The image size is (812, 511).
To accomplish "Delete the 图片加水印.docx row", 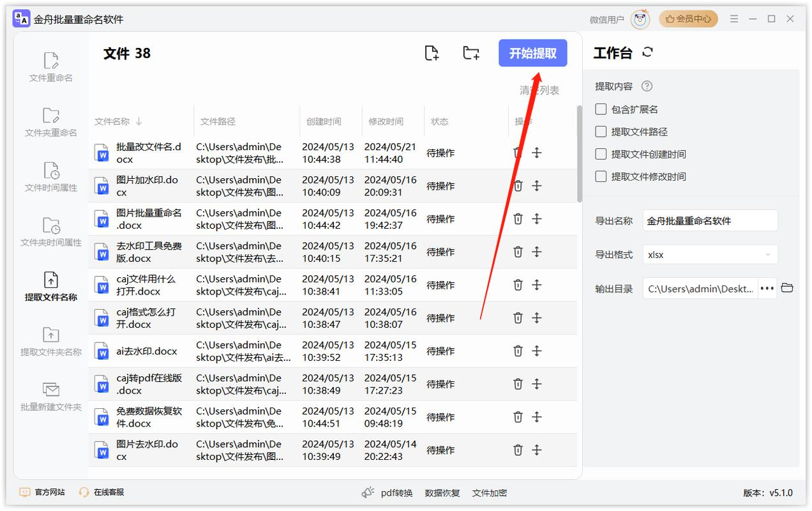I will 518,186.
